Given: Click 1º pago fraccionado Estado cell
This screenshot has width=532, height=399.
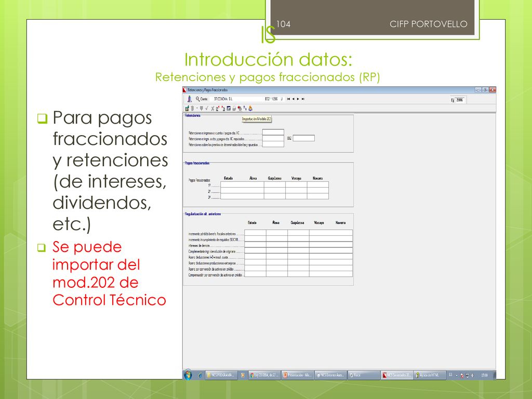Looking at the screenshot, I should [231, 184].
